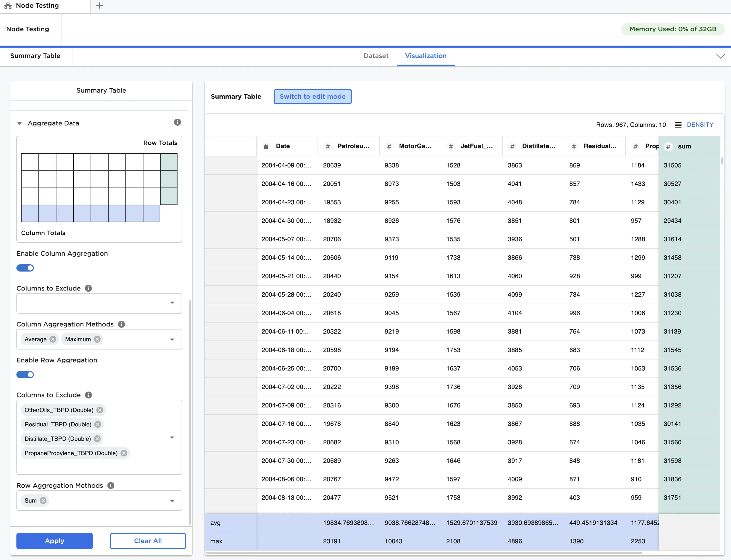The width and height of the screenshot is (731, 560).
Task: Remove the Average aggregation chip
Action: (53, 339)
